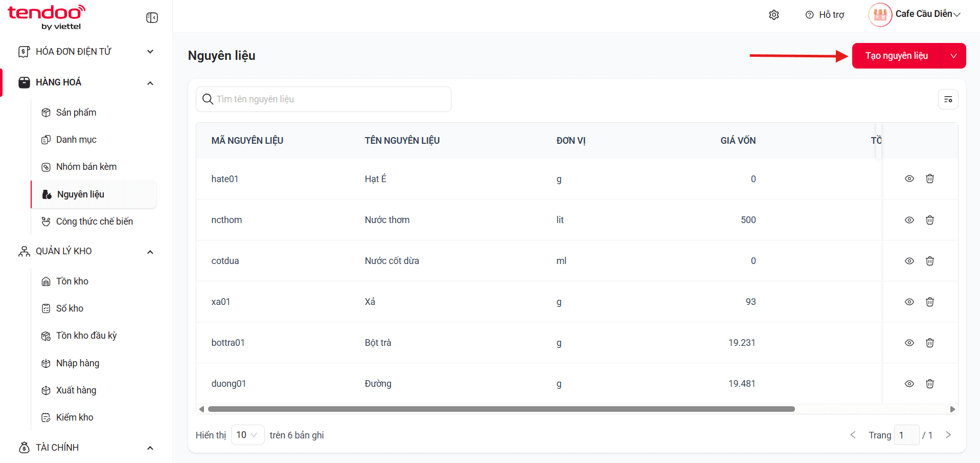The width and height of the screenshot is (980, 463).
Task: Open Cafe Cầu Diễn account menu
Action: [x=915, y=14]
